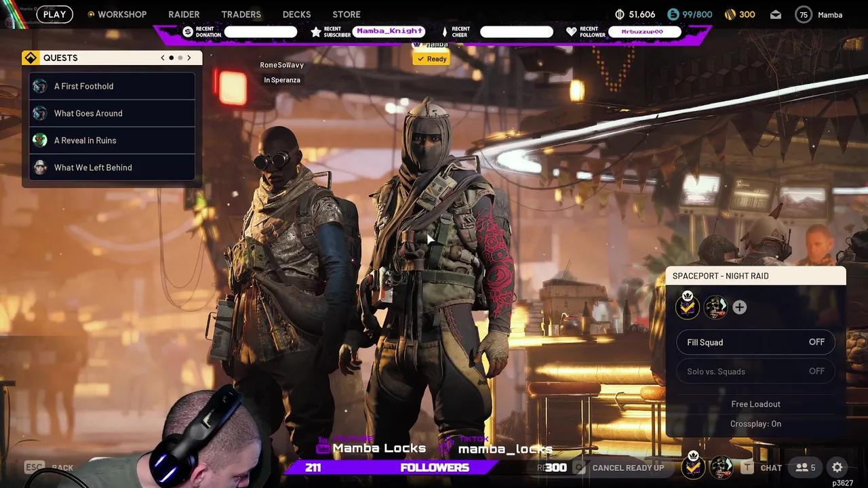Select the Free Loadout option
The width and height of the screenshot is (868, 488).
coord(755,404)
